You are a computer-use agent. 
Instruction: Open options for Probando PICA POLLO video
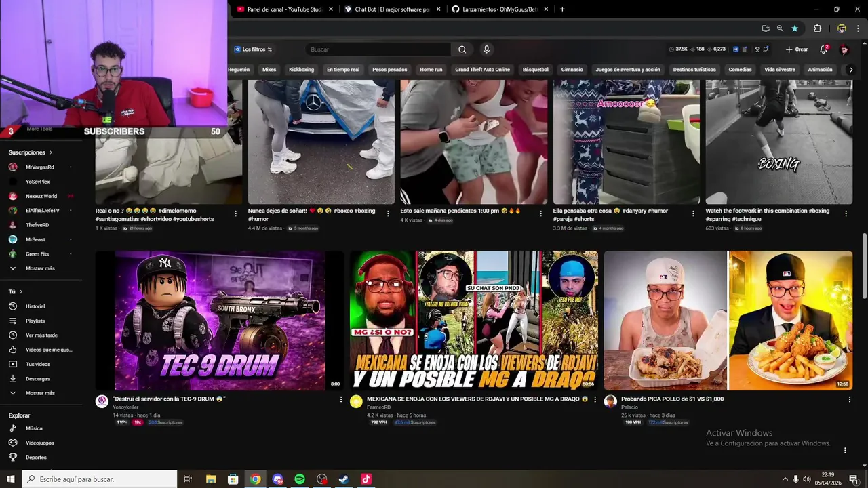(x=849, y=400)
